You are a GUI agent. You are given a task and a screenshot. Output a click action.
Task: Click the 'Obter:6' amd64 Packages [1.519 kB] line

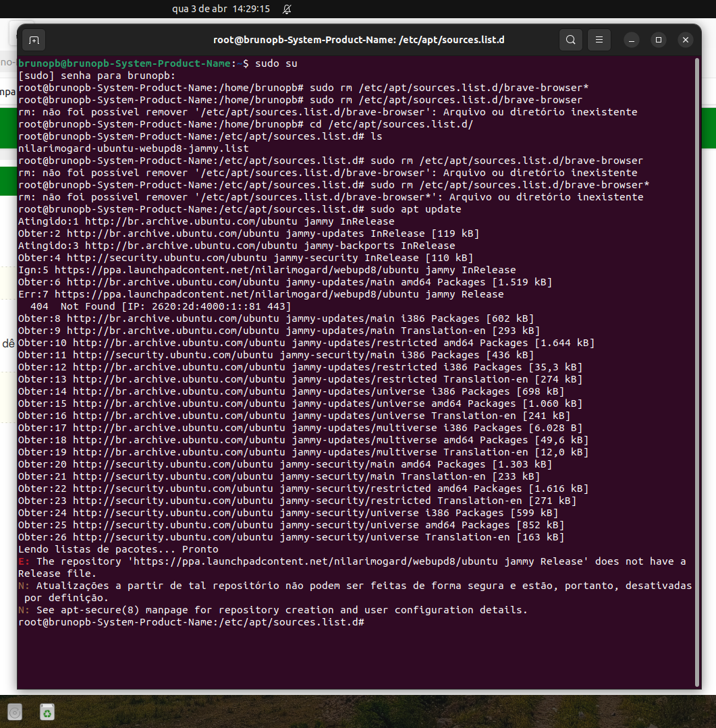pos(285,282)
